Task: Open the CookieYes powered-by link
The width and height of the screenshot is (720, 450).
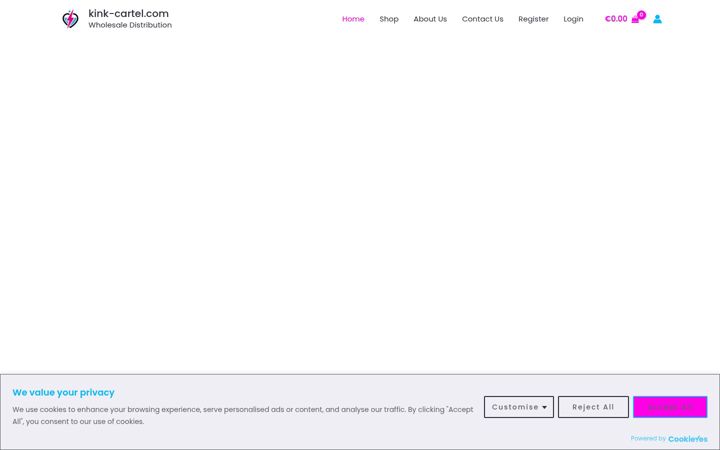Action: coord(687,439)
